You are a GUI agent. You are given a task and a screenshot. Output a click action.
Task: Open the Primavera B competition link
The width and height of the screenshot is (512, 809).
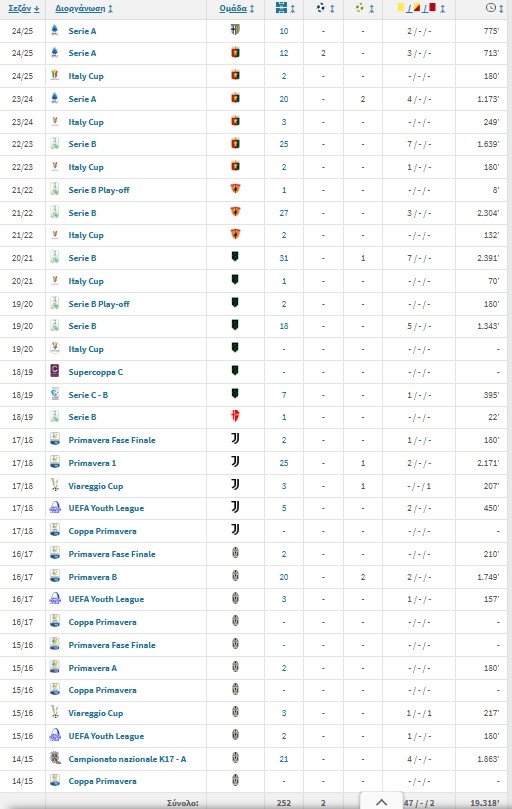(93, 577)
